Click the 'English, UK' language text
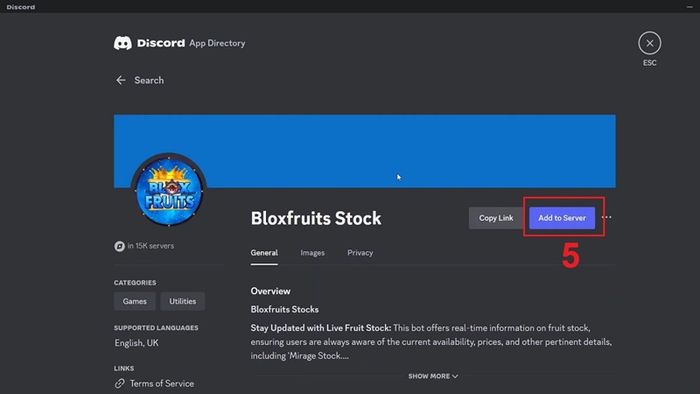 (137, 343)
